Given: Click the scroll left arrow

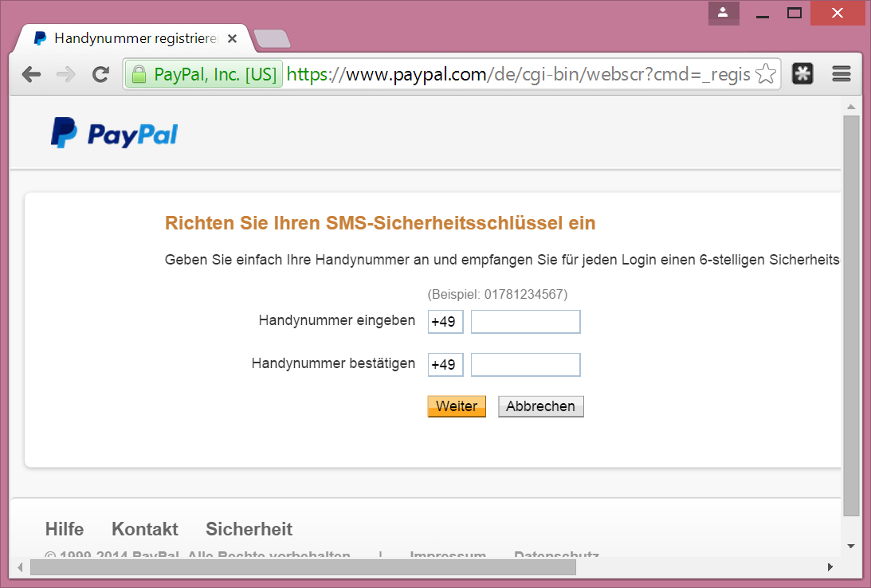Looking at the screenshot, I should pos(20,567).
